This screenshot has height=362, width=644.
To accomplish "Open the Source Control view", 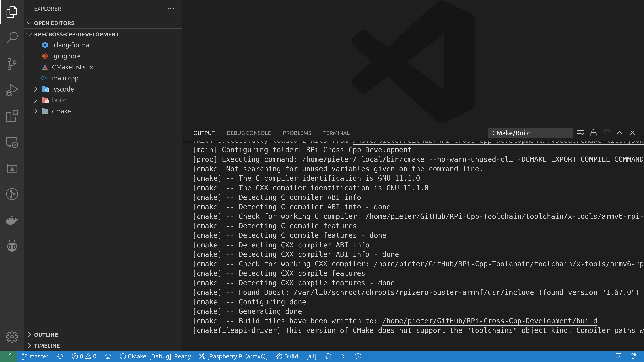I will (x=12, y=64).
